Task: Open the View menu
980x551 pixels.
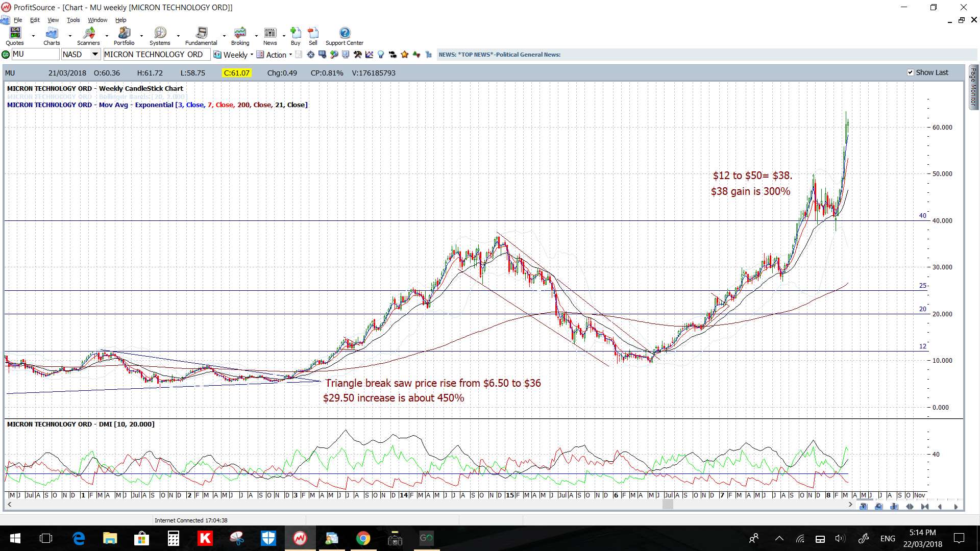Action: tap(53, 20)
